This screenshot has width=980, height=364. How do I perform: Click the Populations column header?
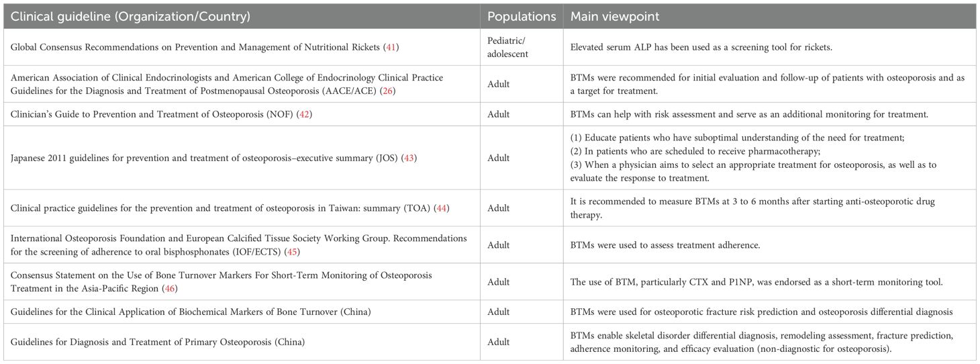(521, 16)
